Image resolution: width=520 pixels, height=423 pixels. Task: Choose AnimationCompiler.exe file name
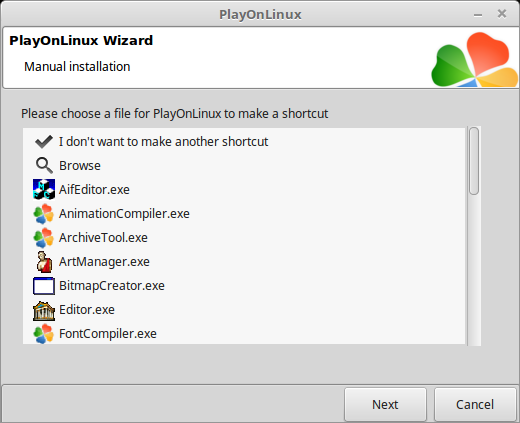(x=124, y=214)
